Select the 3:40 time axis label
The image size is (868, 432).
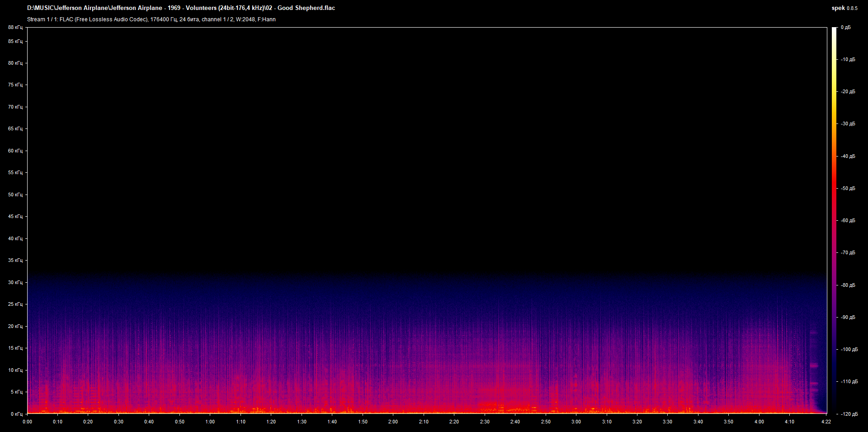tap(698, 422)
